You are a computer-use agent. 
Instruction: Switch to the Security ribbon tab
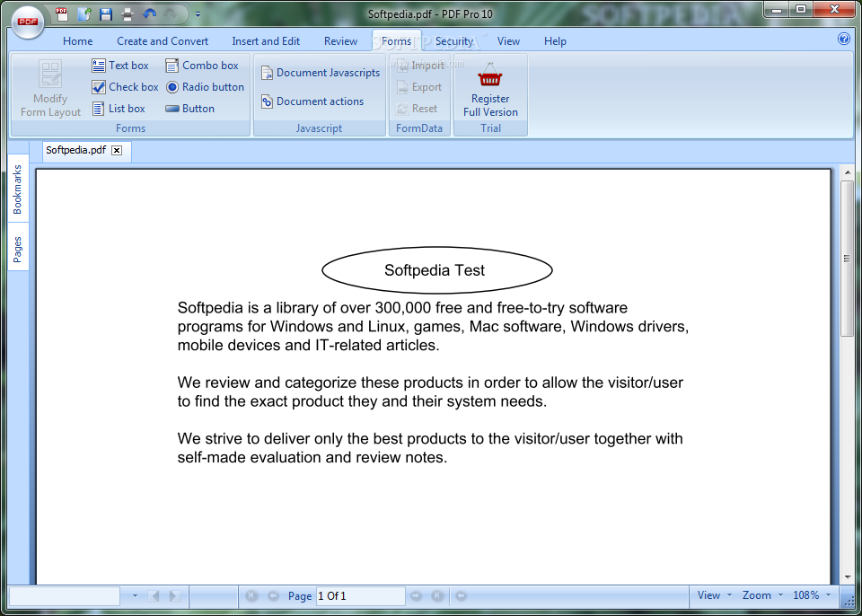[454, 41]
